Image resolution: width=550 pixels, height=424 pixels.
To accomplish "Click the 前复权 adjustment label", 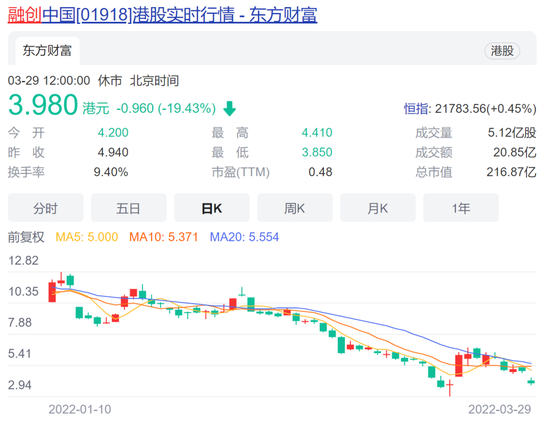I will click(x=26, y=237).
